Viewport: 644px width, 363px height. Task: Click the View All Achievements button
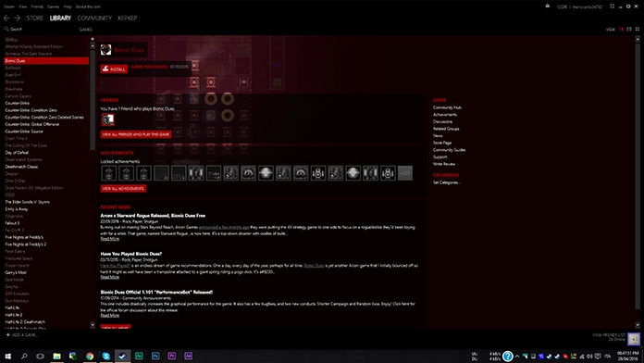(x=123, y=189)
